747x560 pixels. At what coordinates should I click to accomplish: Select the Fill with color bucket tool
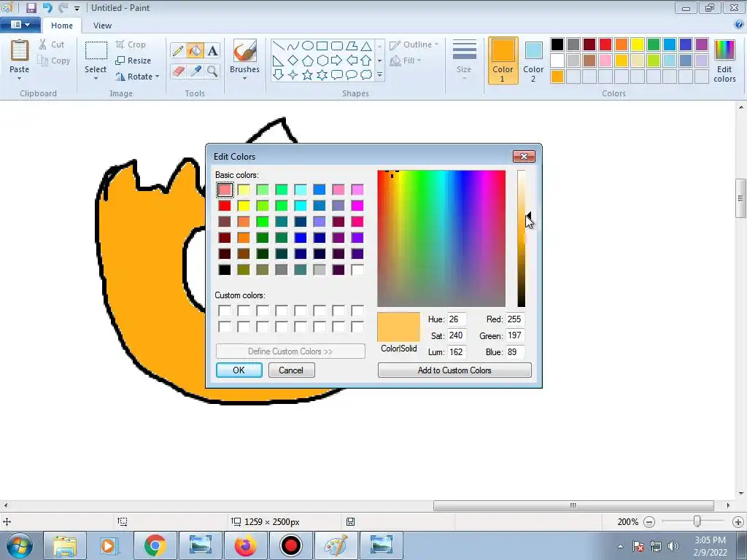[x=195, y=50]
